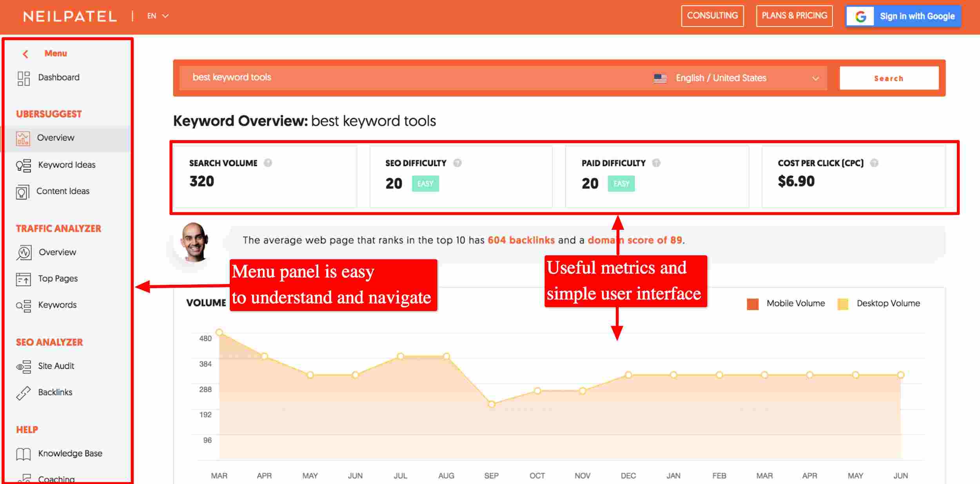Image resolution: width=980 pixels, height=484 pixels.
Task: Click the Keyword Ideas icon
Action: tap(24, 166)
